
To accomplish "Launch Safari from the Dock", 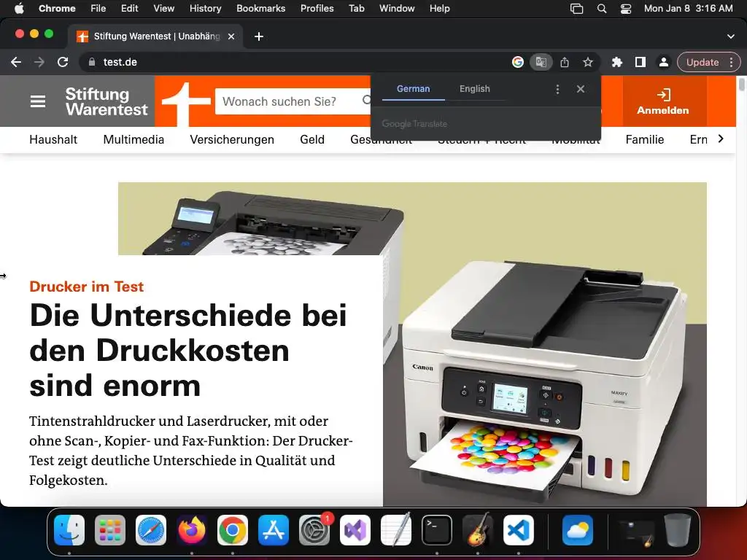I will coord(151,530).
